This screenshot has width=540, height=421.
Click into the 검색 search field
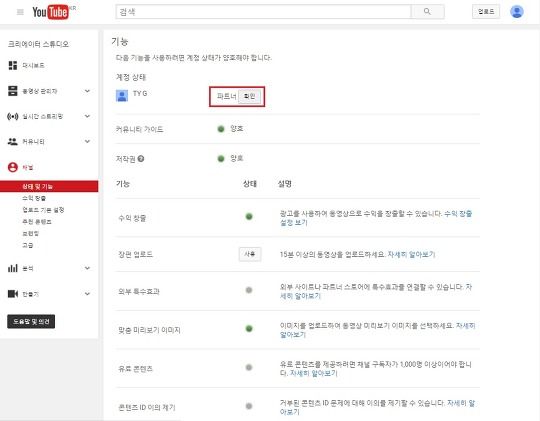(263, 12)
